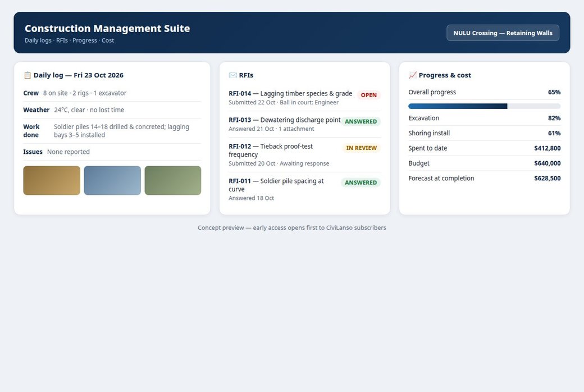Click 'Answered 18 Oct' under RFI-011
Image resolution: width=584 pixels, height=392 pixels.
click(251, 198)
